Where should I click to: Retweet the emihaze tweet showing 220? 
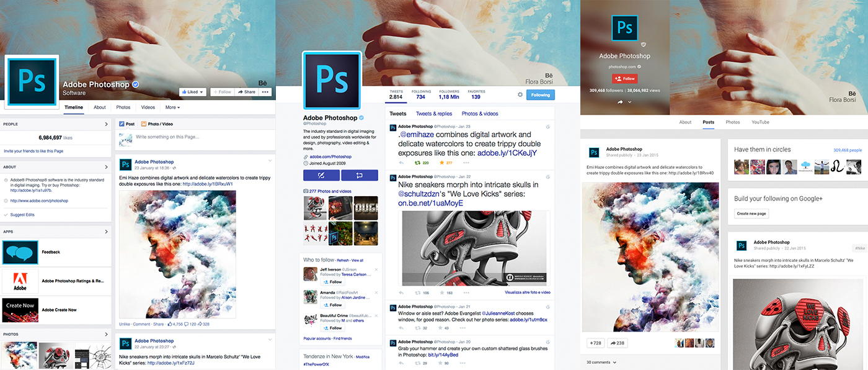[x=417, y=163]
